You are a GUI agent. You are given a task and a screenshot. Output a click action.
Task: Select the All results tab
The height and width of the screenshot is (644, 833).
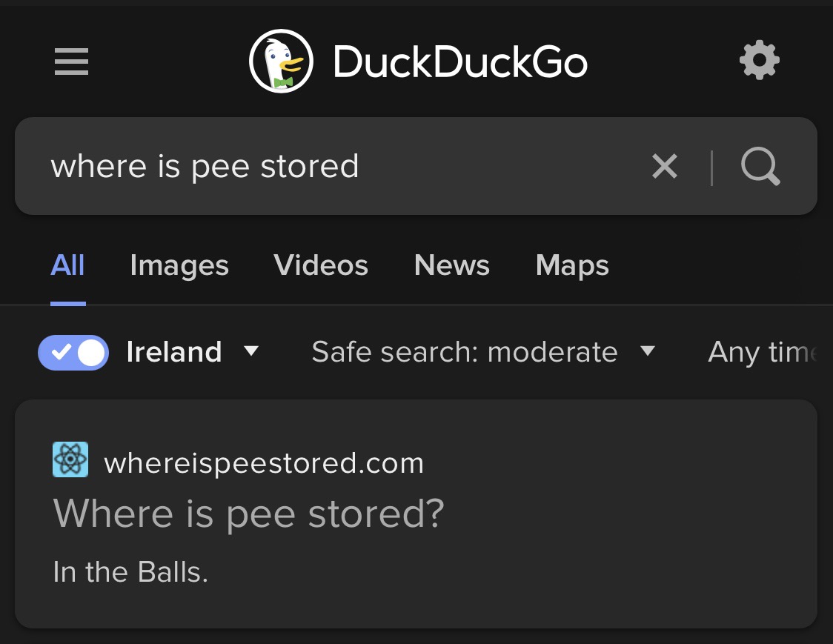pyautogui.click(x=67, y=265)
